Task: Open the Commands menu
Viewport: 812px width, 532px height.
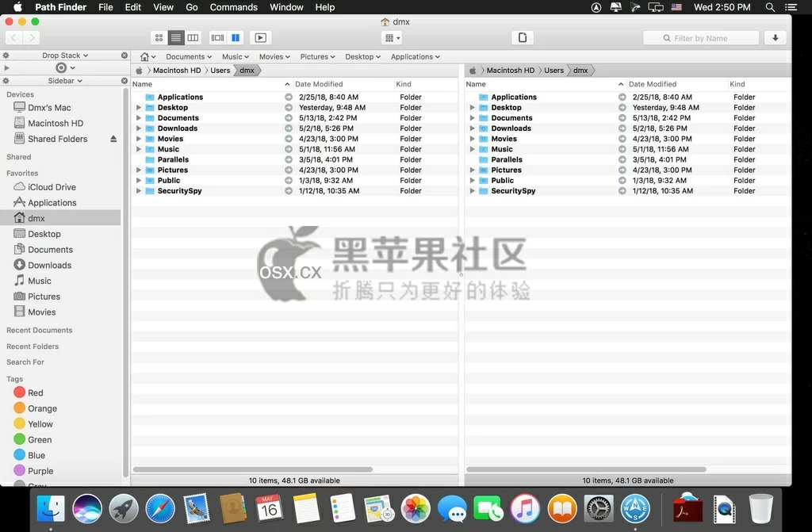Action: 234,7
